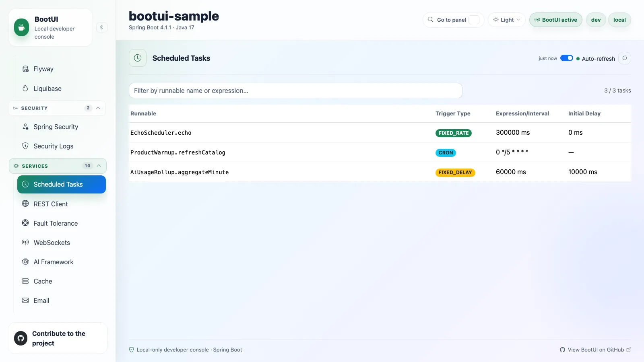Select the EchoScheduler.echo row
This screenshot has width=644, height=362.
(380, 132)
